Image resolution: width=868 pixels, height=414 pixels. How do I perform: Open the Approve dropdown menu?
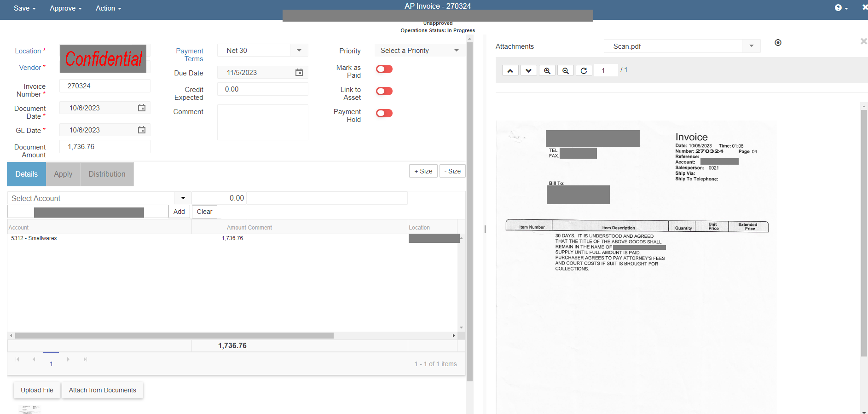[66, 8]
